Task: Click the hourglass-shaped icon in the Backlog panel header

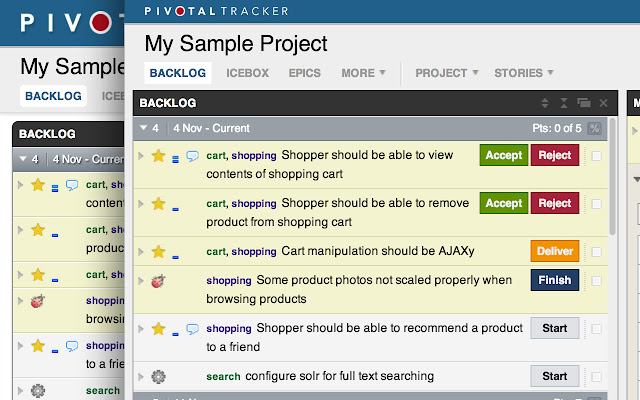Action: coord(564,103)
